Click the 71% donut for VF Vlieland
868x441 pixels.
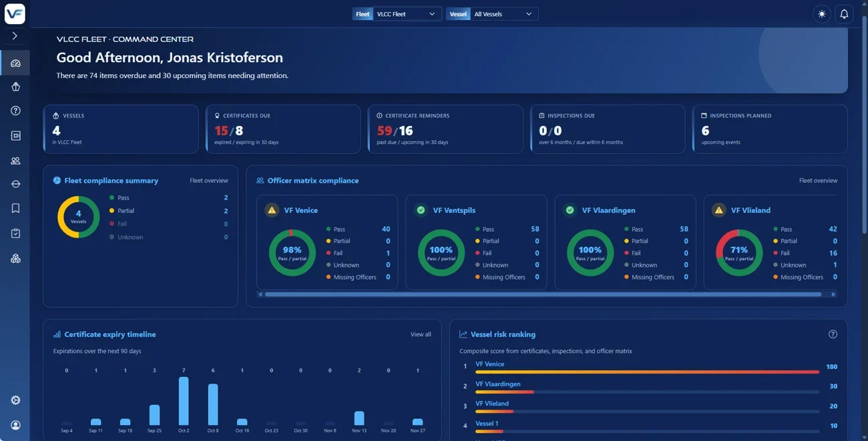(739, 253)
